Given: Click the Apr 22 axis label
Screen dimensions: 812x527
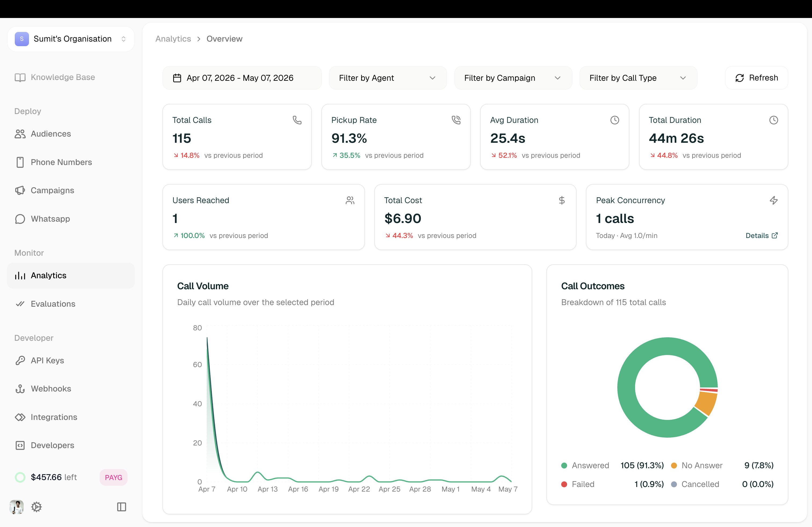Looking at the screenshot, I should [x=359, y=489].
